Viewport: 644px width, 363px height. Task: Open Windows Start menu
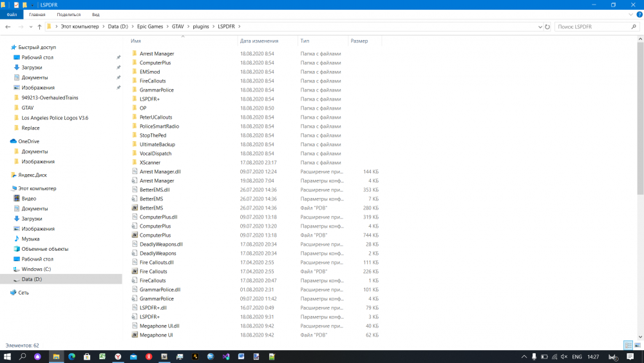[8, 357]
